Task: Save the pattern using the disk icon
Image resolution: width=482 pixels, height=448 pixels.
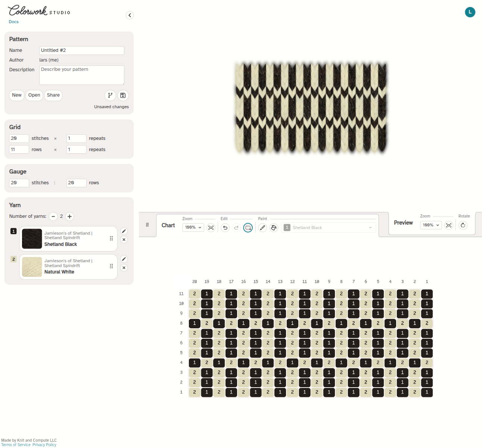Action: (x=123, y=95)
